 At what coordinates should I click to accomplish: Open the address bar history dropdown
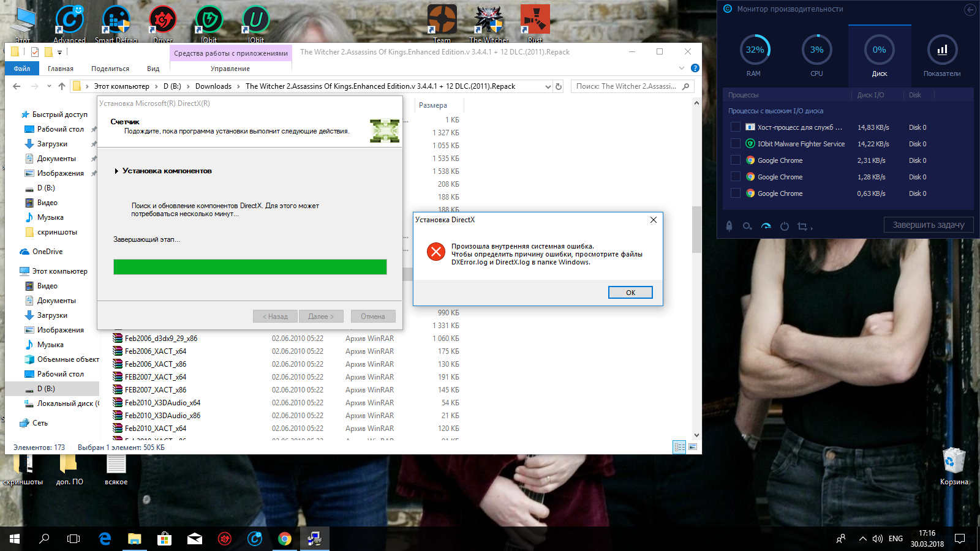pos(548,86)
